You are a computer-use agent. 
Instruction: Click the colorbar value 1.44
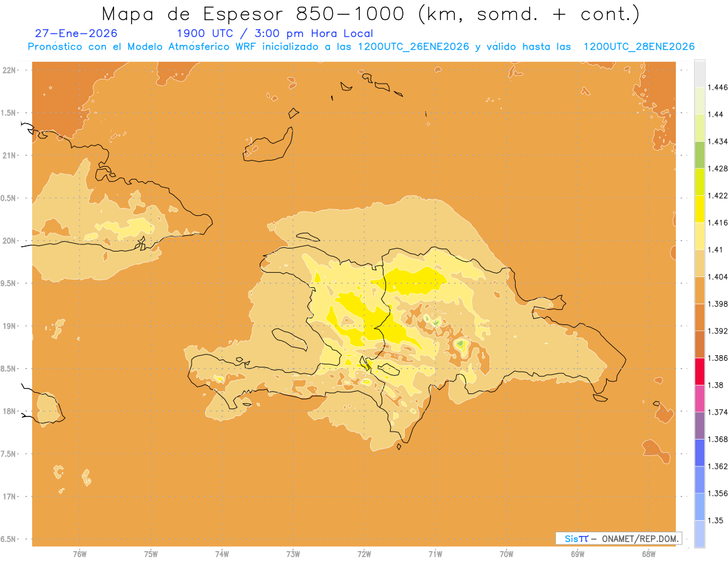pyautogui.click(x=715, y=115)
